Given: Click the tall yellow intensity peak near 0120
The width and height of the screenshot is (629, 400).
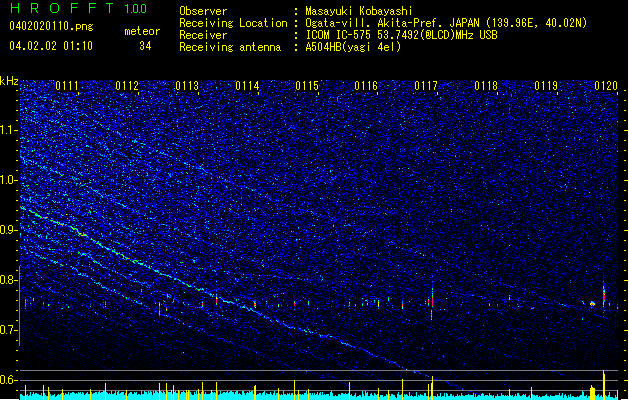Looking at the screenshot, I should tap(604, 385).
